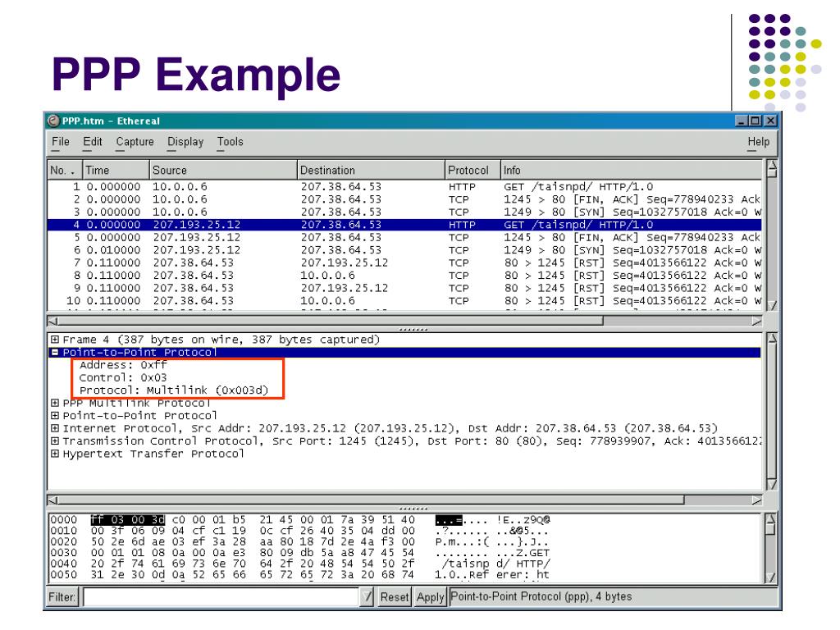
Task: Click the Ethereal application icon in title bar
Action: (x=53, y=121)
